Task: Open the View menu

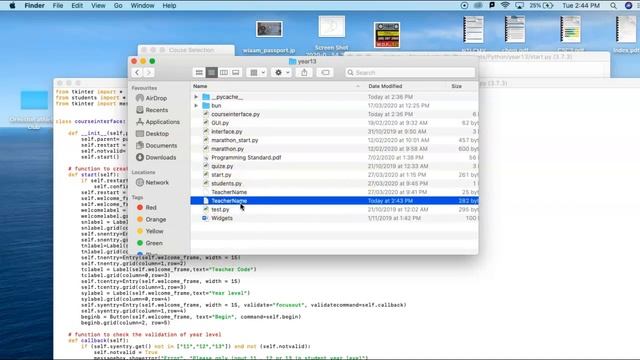Action: click(x=98, y=6)
